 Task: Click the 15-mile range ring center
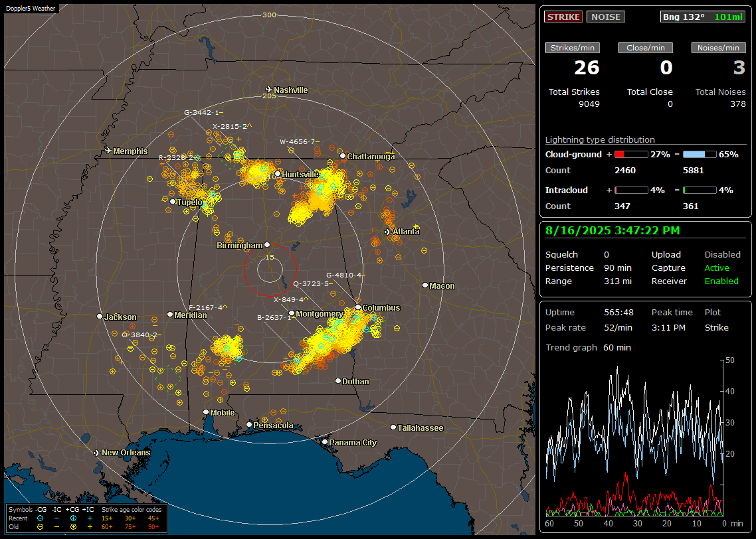click(x=270, y=269)
